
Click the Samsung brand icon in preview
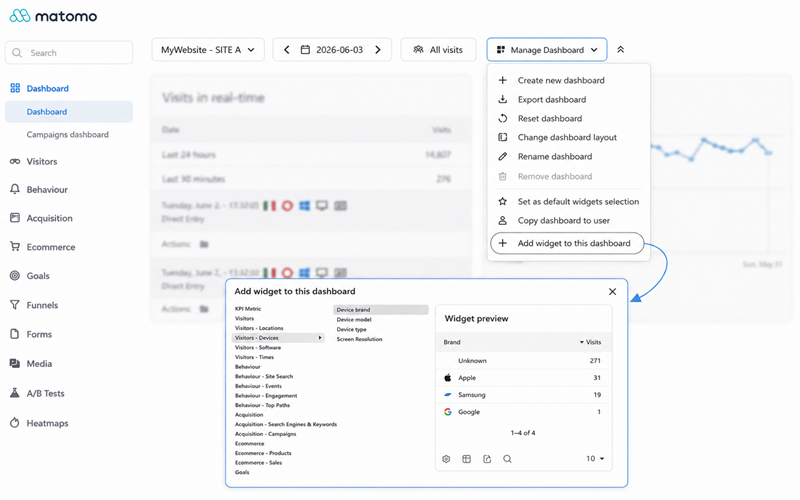pos(447,394)
